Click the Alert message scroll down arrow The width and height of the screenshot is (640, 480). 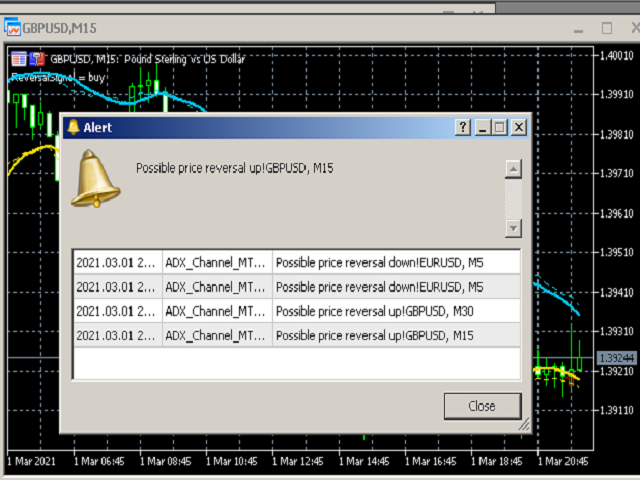click(513, 229)
